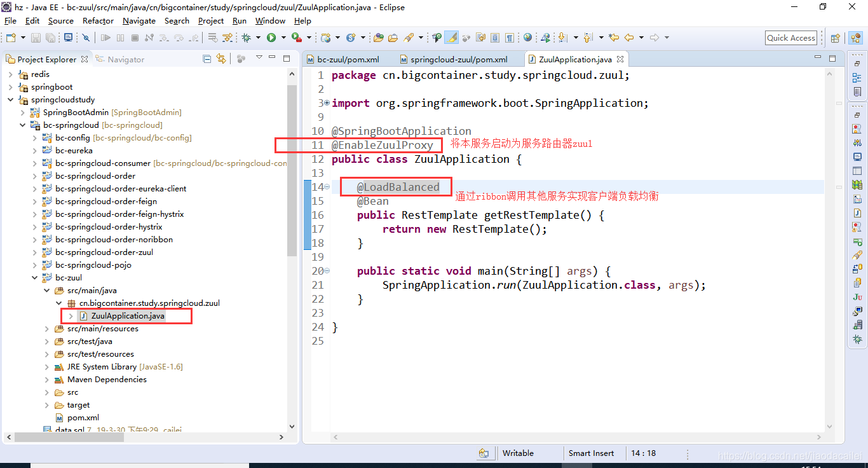Image resolution: width=868 pixels, height=468 pixels.
Task: Launch Debug with the bug icon
Action: click(x=246, y=38)
